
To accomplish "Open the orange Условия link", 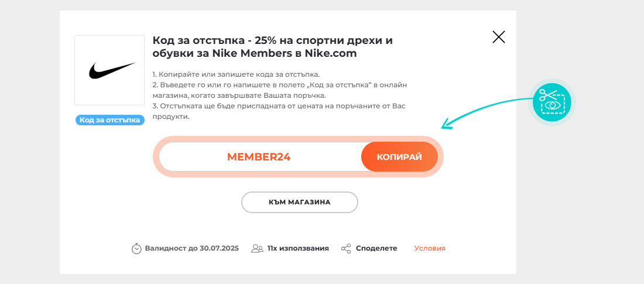I will pyautogui.click(x=430, y=248).
